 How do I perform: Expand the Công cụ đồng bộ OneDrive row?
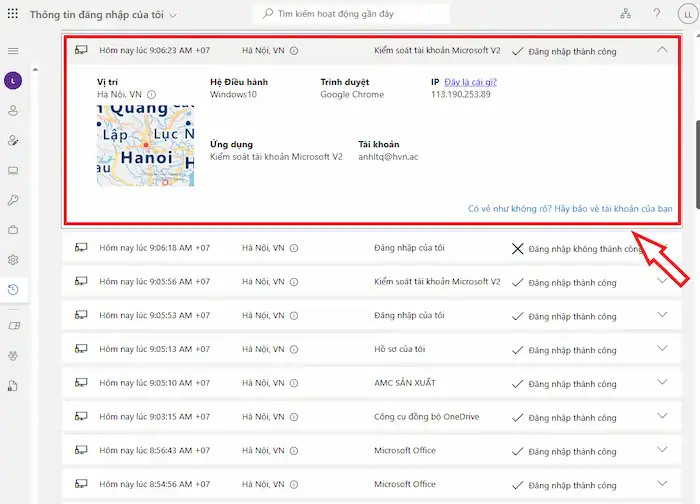pyautogui.click(x=662, y=416)
